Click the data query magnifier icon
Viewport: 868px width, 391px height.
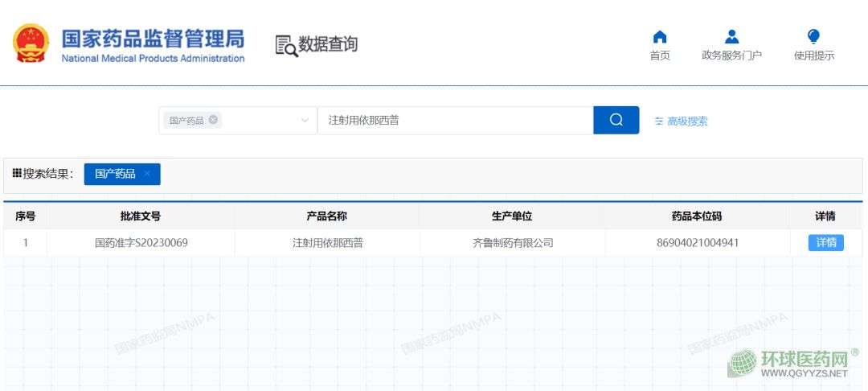click(x=286, y=46)
